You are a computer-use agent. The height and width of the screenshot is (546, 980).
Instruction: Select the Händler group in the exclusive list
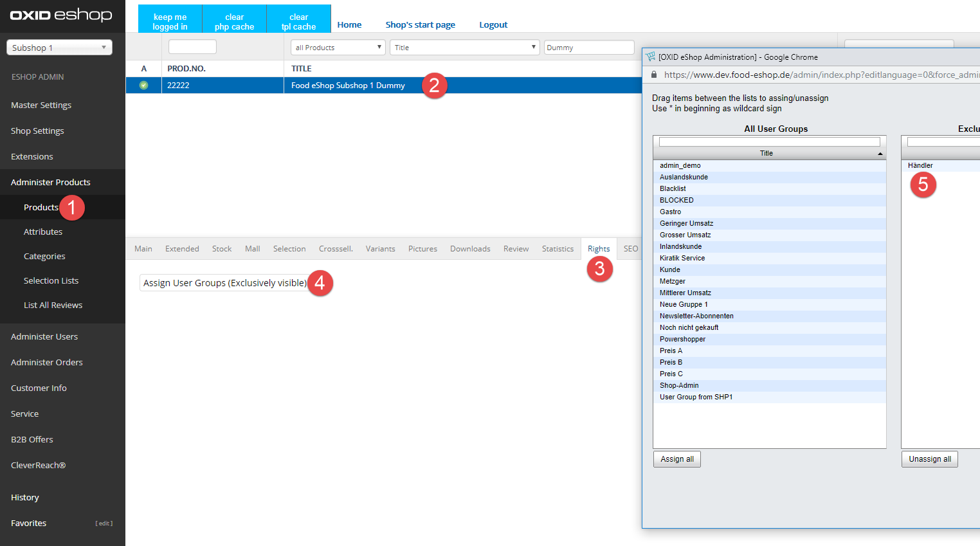tap(920, 166)
